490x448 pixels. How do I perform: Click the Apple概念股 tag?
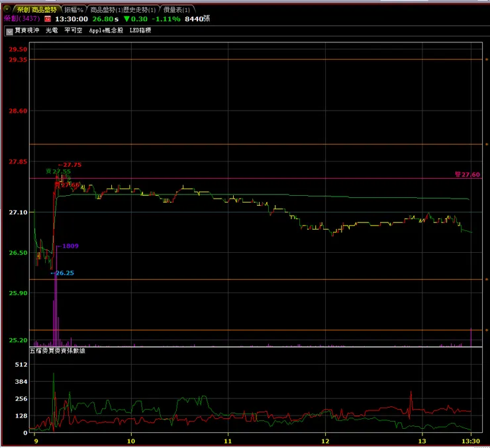coord(106,30)
